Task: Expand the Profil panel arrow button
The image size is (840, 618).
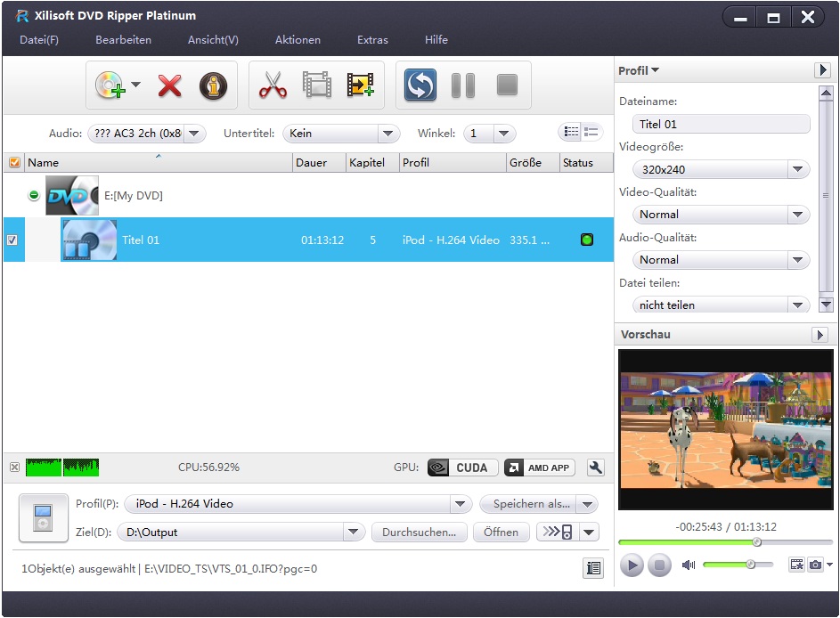Action: tap(822, 70)
